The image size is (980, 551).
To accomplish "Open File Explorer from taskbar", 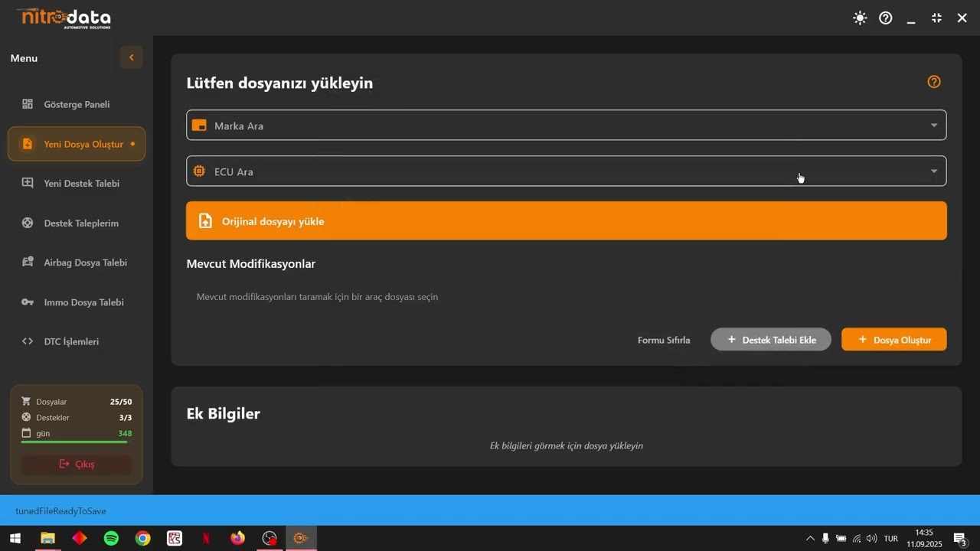I will 47,539.
